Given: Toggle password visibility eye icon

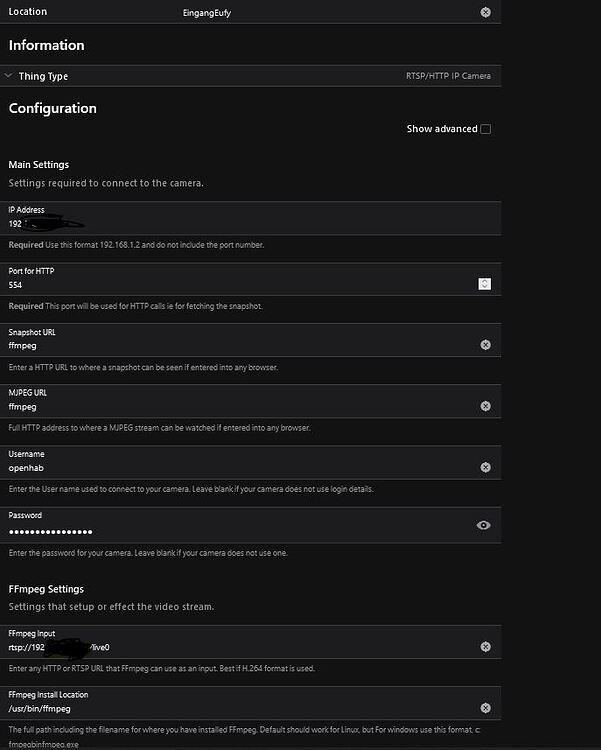Looking at the screenshot, I should click(484, 525).
